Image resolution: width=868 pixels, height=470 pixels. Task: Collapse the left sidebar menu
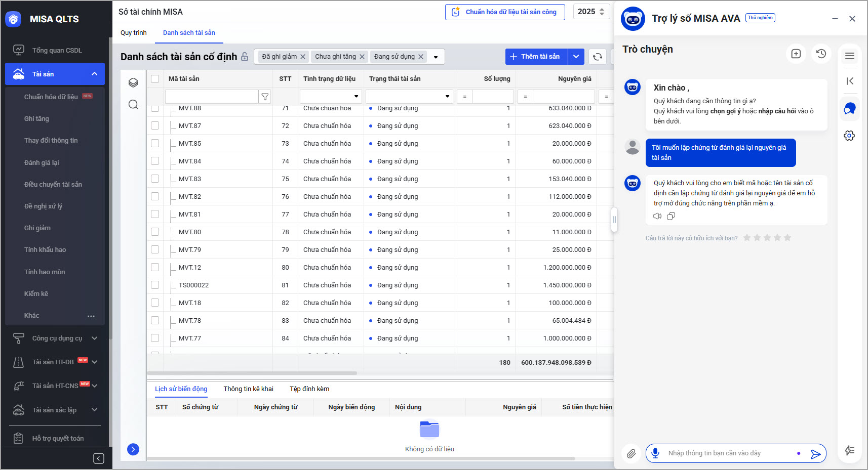coord(99,458)
